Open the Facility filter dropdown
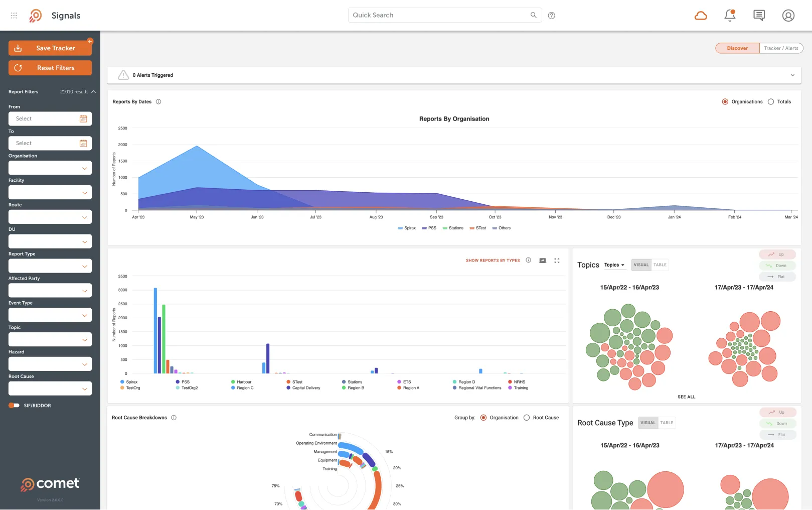The width and height of the screenshot is (812, 510). [50, 193]
